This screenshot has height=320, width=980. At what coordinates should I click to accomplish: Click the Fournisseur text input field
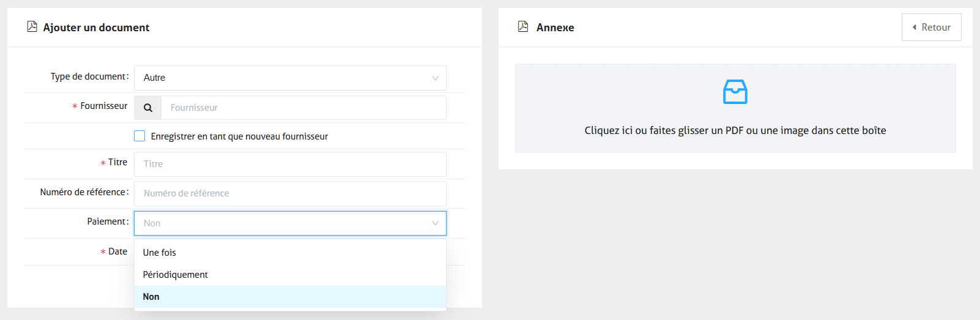tap(303, 108)
